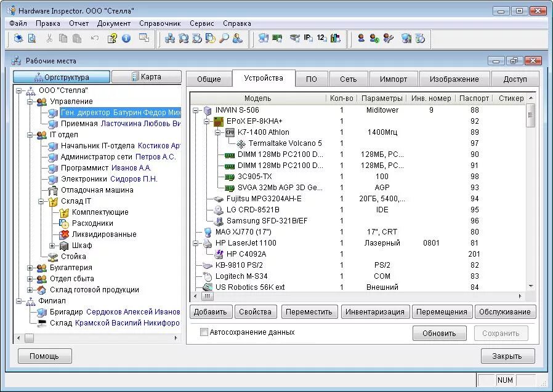Click the Закрыть button
Viewport: 553px width, 392px height.
point(507,356)
